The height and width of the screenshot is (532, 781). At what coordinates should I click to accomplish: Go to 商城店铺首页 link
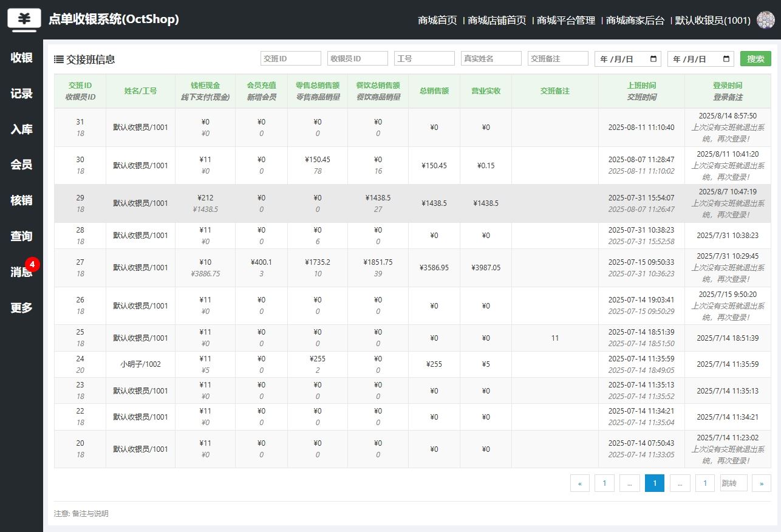[497, 20]
